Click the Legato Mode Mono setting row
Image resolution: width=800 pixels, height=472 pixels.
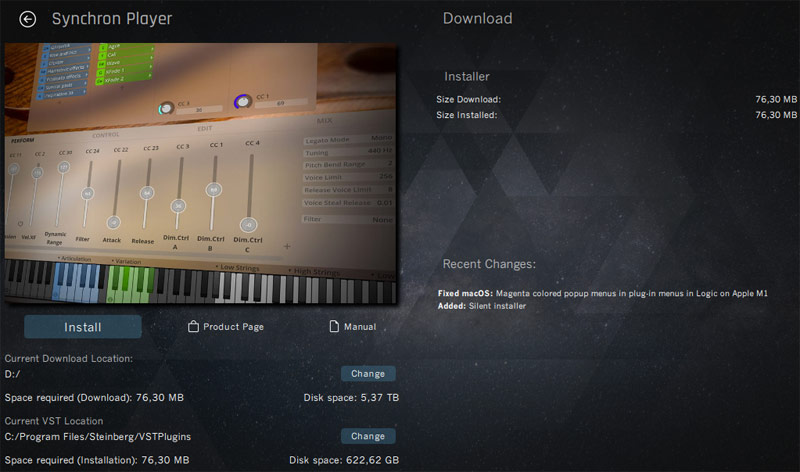[348, 139]
